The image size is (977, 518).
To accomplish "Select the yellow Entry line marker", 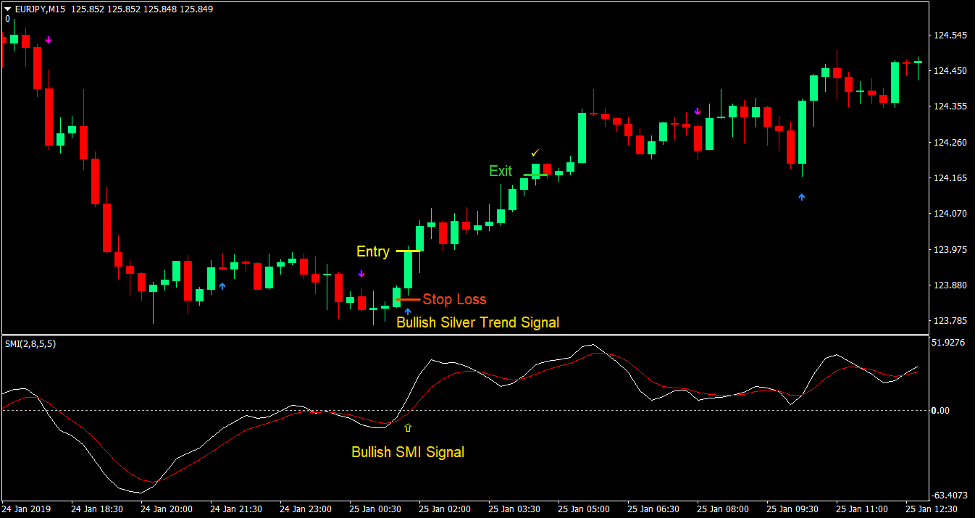I will (x=409, y=251).
